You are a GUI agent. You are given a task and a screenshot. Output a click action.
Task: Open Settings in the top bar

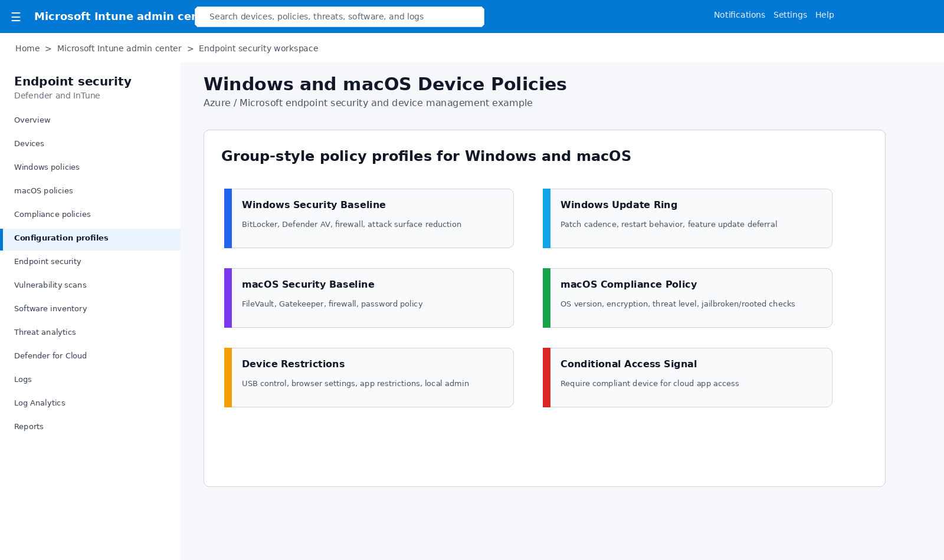point(790,15)
